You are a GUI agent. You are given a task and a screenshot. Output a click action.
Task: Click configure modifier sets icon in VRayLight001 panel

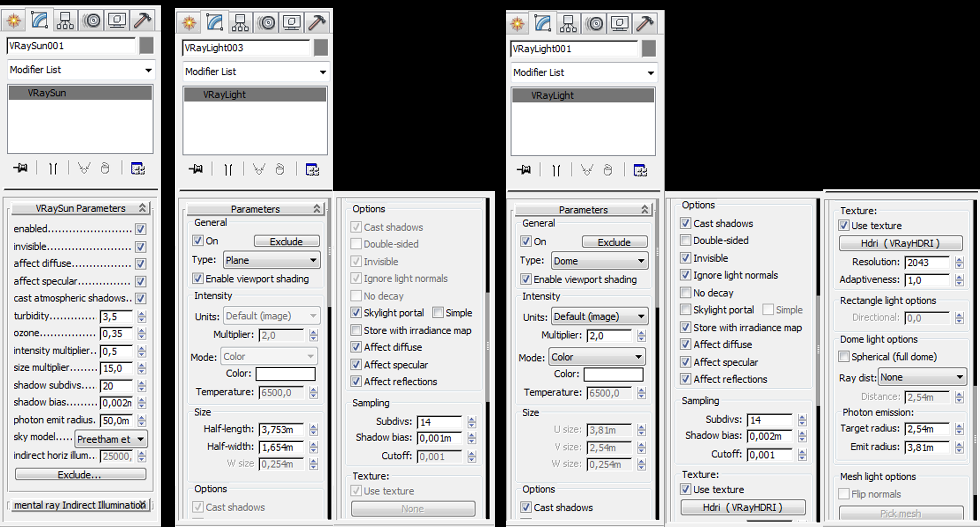coord(640,170)
